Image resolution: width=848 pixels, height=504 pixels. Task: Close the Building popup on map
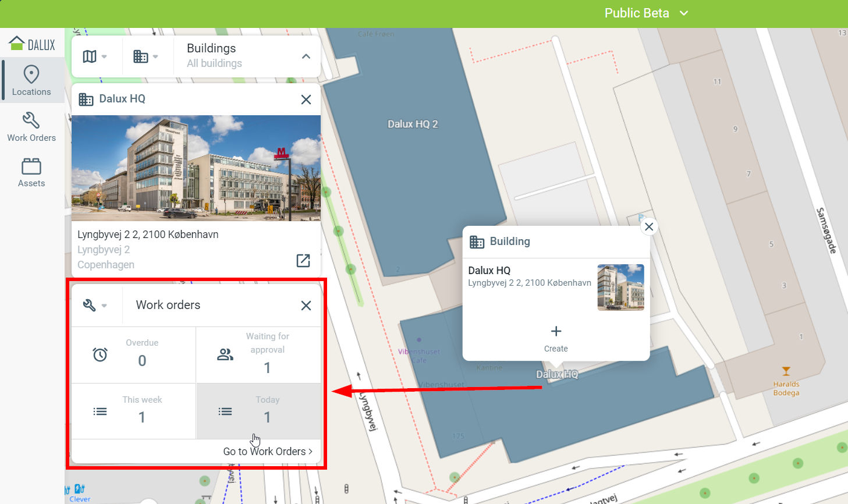tap(649, 226)
